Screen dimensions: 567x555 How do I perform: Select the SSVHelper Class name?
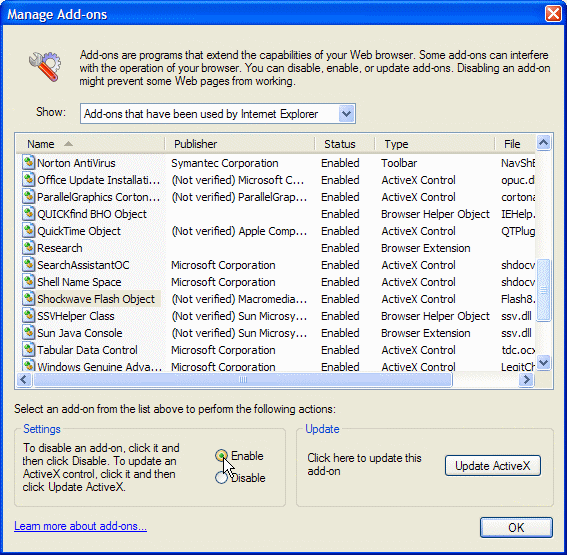[76, 316]
